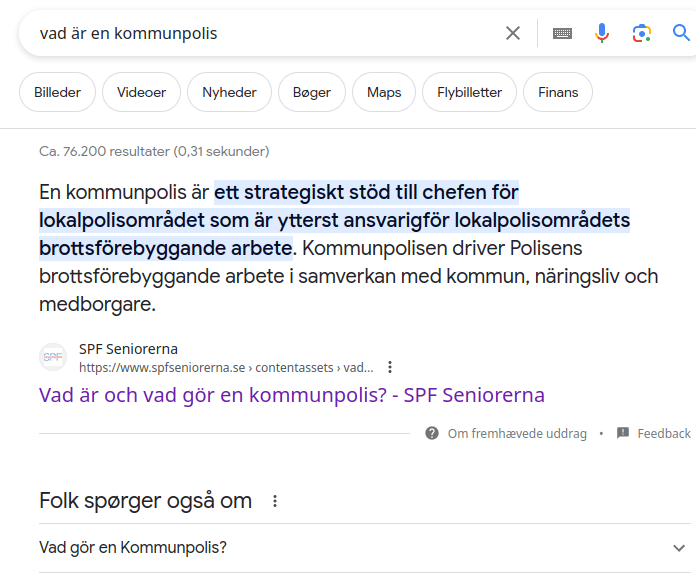The height and width of the screenshot is (581, 696).
Task: Click the Feedback flag icon
Action: click(x=623, y=433)
